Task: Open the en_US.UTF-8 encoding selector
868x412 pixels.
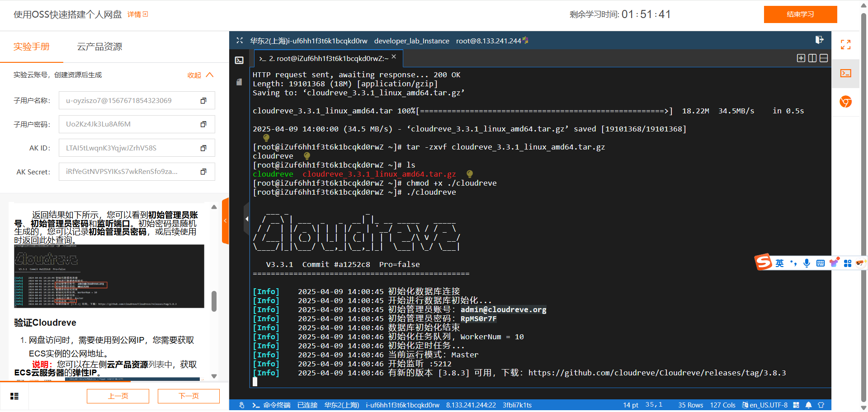Action: 765,405
